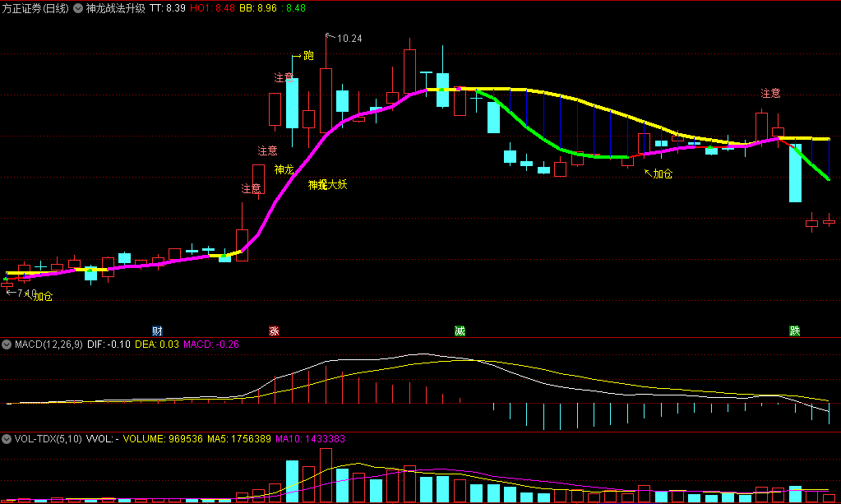Open the MACD(12,26,9) indicator dropdown icon
The height and width of the screenshot is (504, 841).
click(7, 344)
